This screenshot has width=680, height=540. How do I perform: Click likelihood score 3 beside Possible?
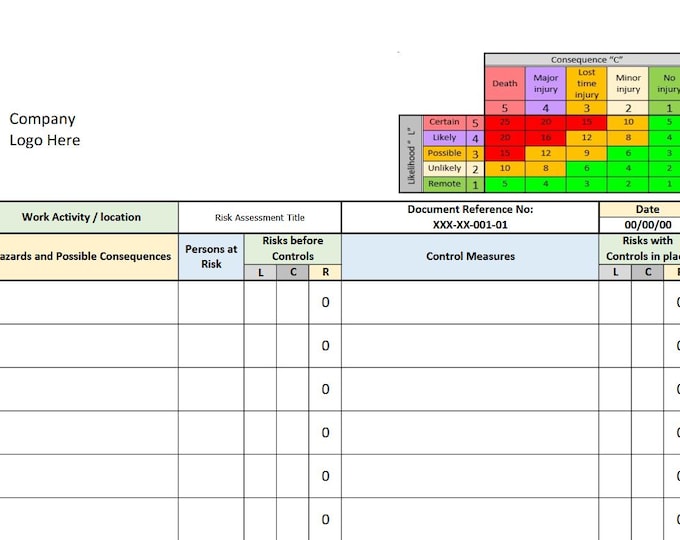coord(475,154)
